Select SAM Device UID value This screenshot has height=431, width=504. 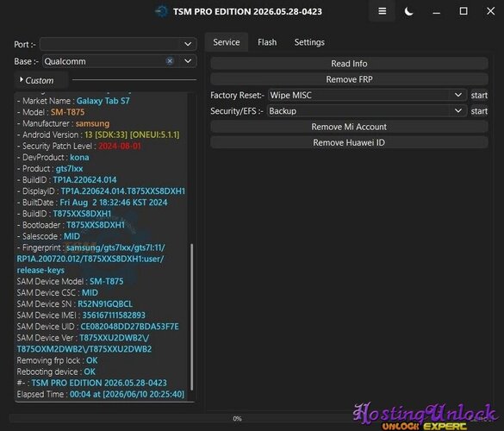pyautogui.click(x=129, y=327)
